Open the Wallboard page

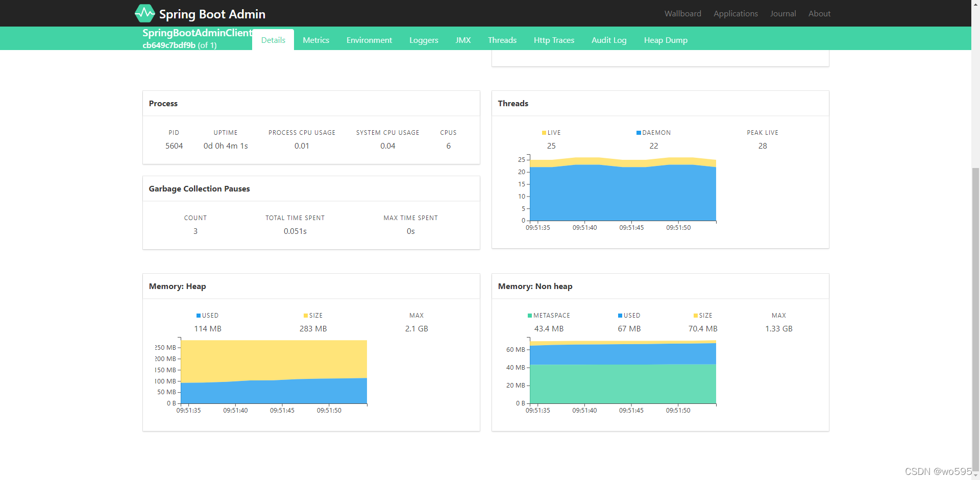[x=682, y=14]
